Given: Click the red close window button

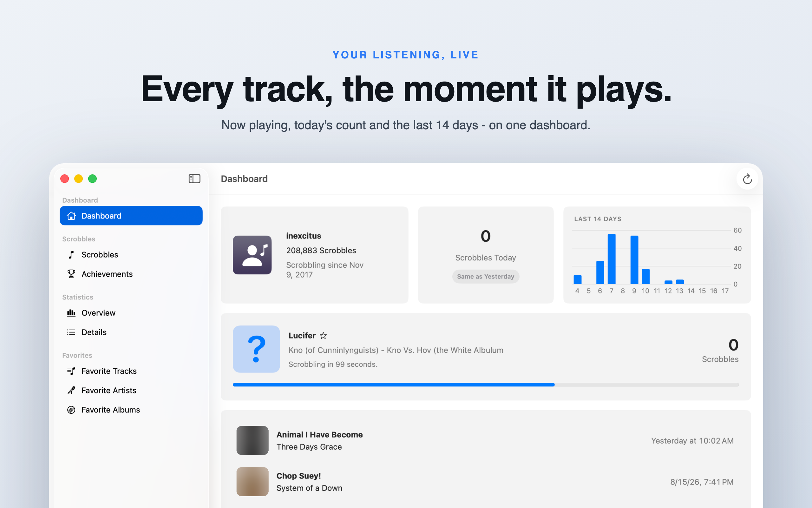Looking at the screenshot, I should (x=65, y=179).
